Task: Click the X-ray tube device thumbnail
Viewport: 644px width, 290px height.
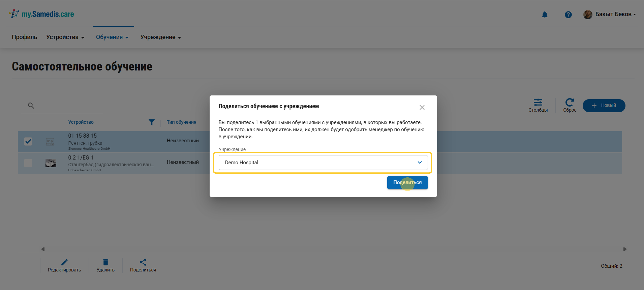Action: pyautogui.click(x=50, y=142)
